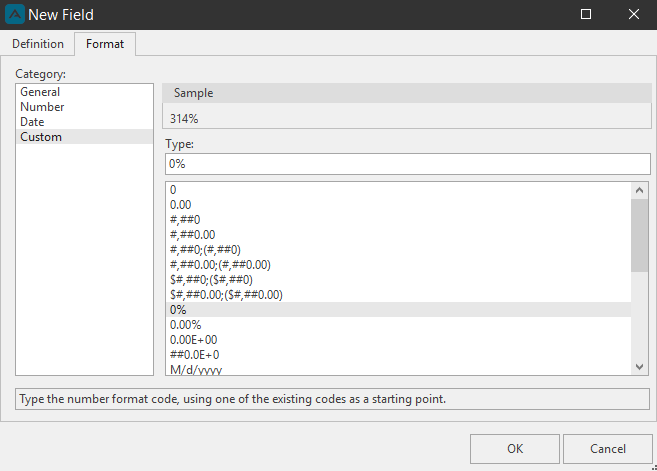Switch to the Definition tab

[38, 44]
